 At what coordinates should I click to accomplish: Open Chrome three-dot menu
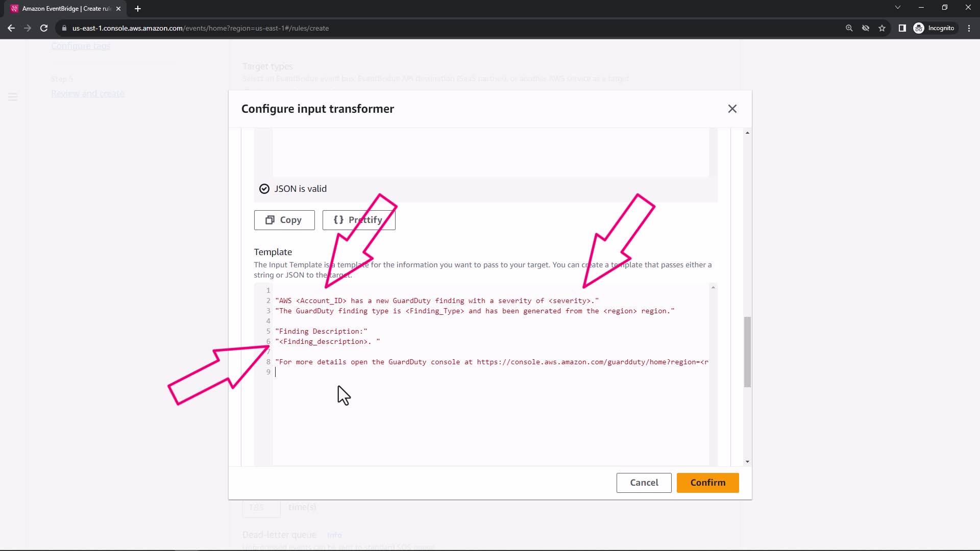tap(969, 28)
